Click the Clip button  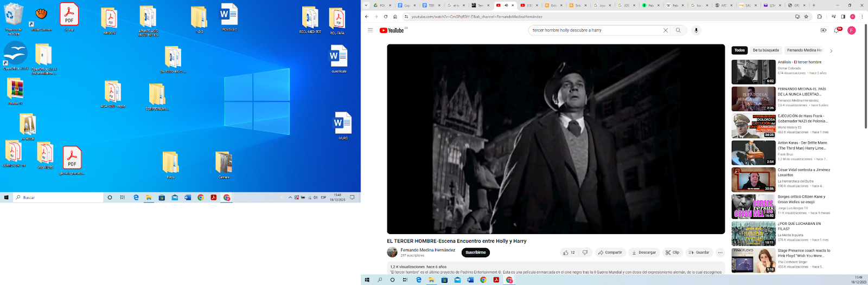click(672, 252)
